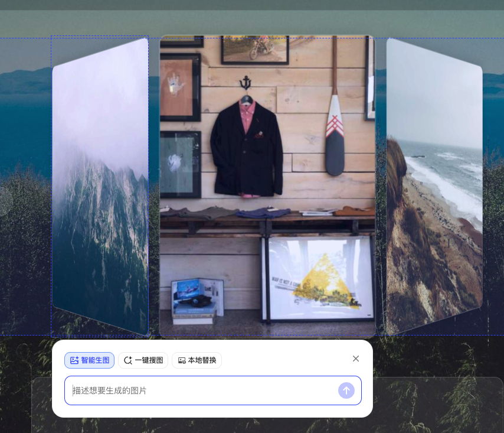The width and height of the screenshot is (504, 433).
Task: Select the 智能生图 tab
Action: pos(89,360)
